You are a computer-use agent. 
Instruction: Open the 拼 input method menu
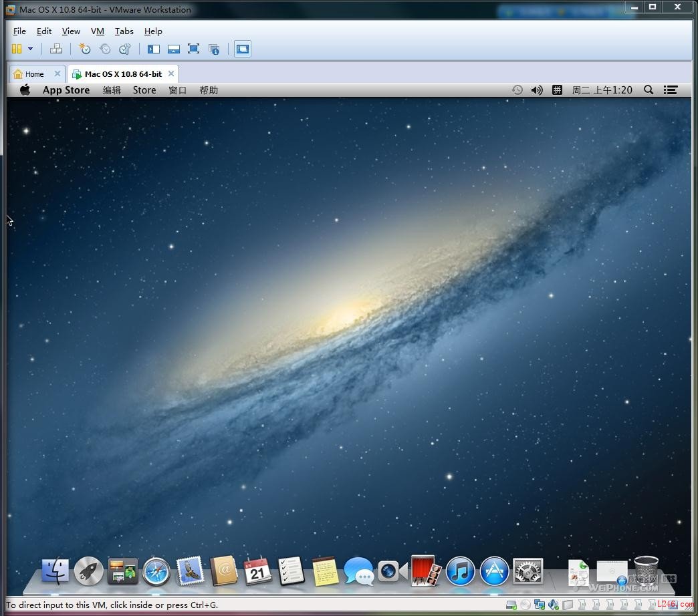[557, 90]
